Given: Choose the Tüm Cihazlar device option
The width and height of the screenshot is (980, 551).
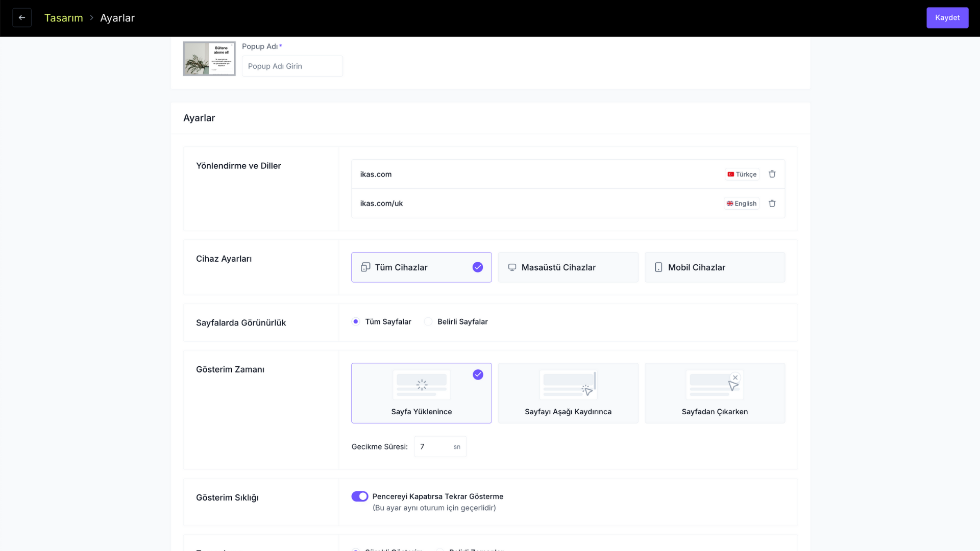Looking at the screenshot, I should [x=422, y=267].
